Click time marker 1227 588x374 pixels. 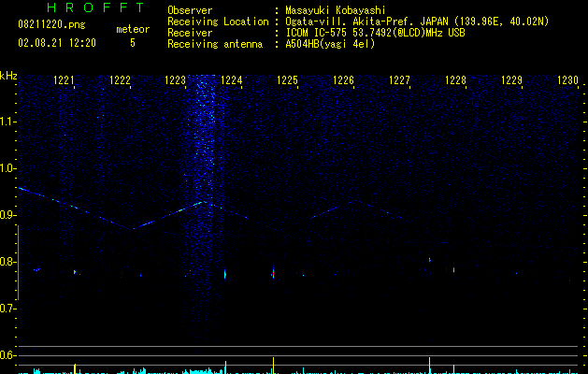coord(399,80)
